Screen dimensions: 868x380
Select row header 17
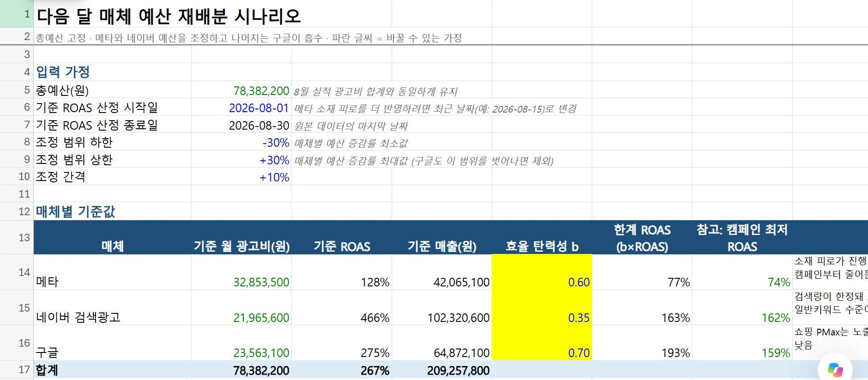17,370
